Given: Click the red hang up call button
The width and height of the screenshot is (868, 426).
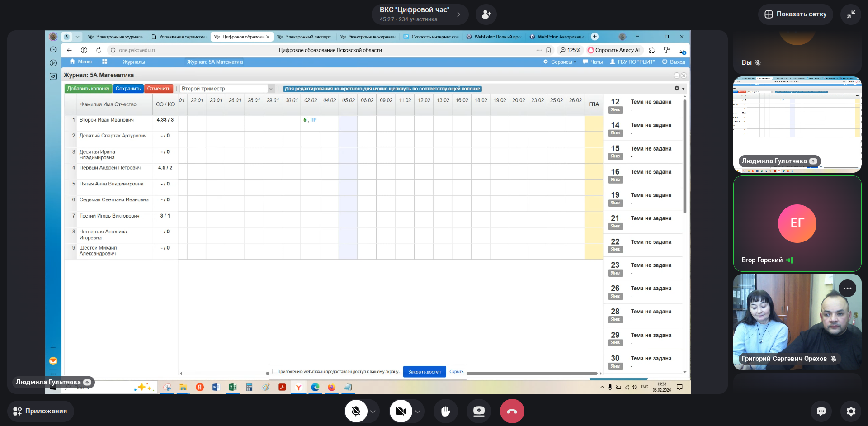Looking at the screenshot, I should click(x=512, y=411).
